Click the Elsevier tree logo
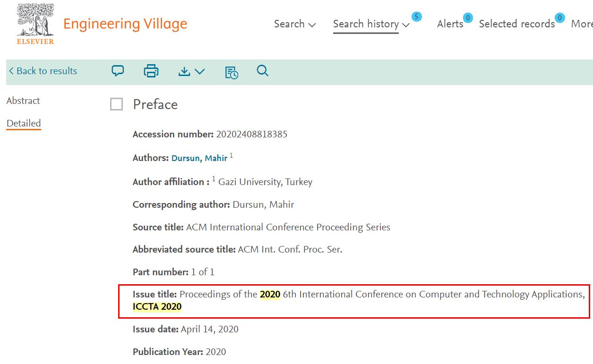 pyautogui.click(x=35, y=22)
